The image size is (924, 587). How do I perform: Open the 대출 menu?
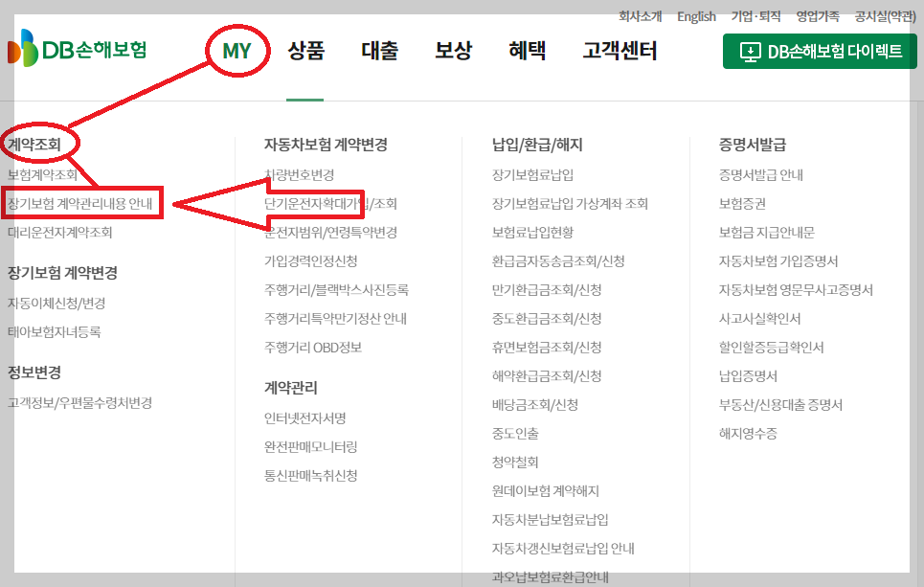point(379,51)
